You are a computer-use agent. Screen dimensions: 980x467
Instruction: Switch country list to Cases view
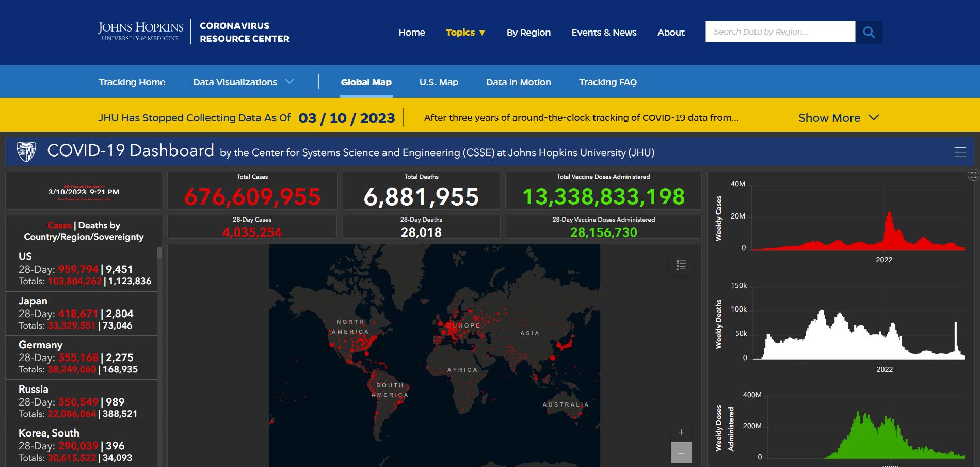point(59,225)
